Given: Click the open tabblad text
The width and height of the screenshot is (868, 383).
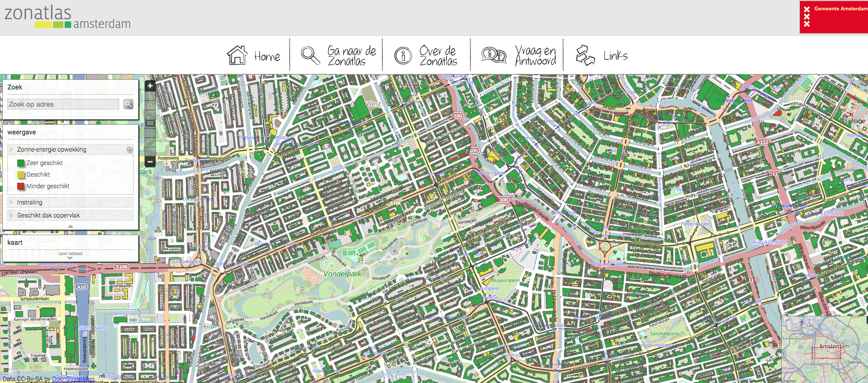Looking at the screenshot, I should pos(70,254).
